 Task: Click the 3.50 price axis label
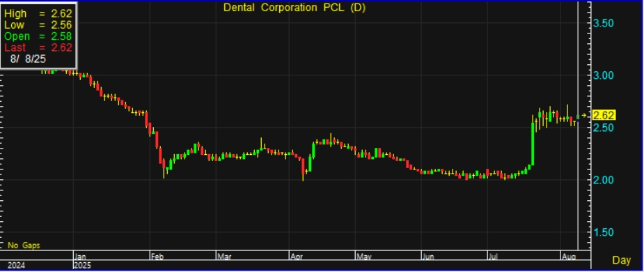click(x=604, y=22)
